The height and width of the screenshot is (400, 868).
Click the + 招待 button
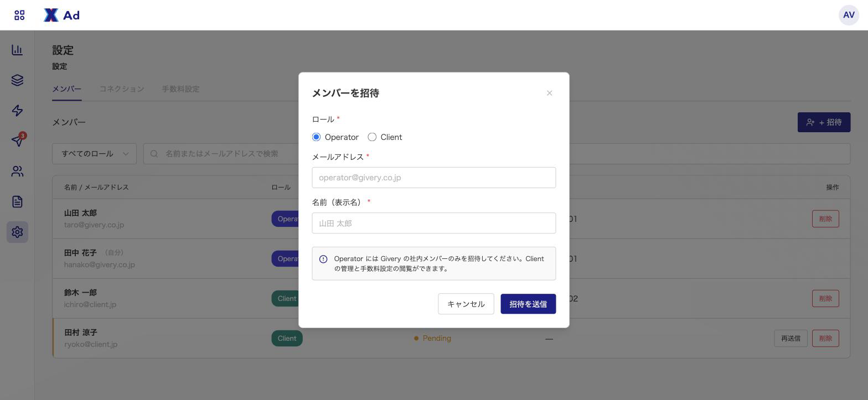pos(824,122)
